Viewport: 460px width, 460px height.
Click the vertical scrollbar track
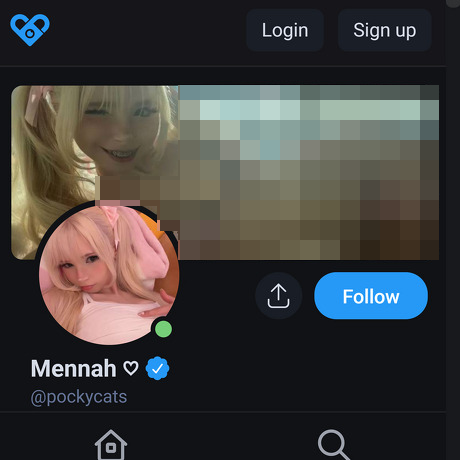click(453, 233)
